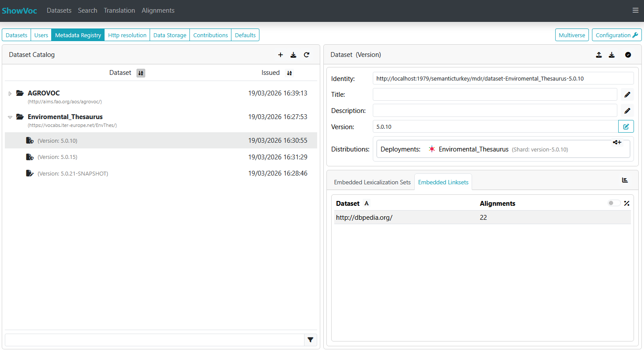The height and width of the screenshot is (352, 644).
Task: Select the http://dbpedia.org/ linkset row
Action: click(483, 217)
